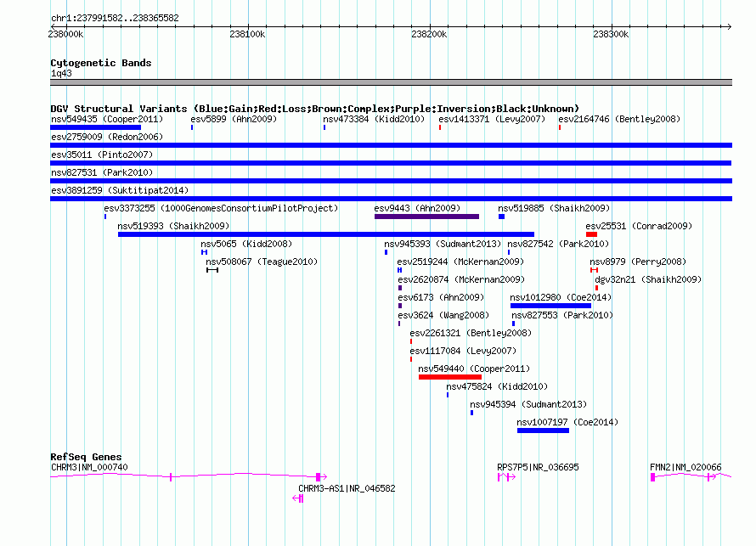Select esv2620874 (McKernan2009) label
The width and height of the screenshot is (756, 546).
(x=461, y=279)
